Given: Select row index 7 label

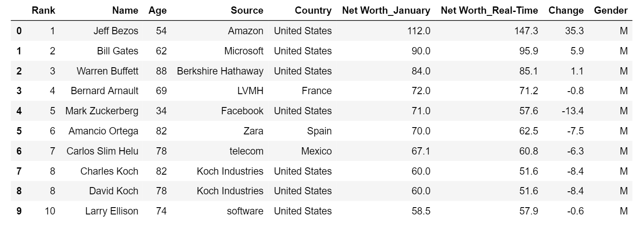Looking at the screenshot, I should pos(19,171).
